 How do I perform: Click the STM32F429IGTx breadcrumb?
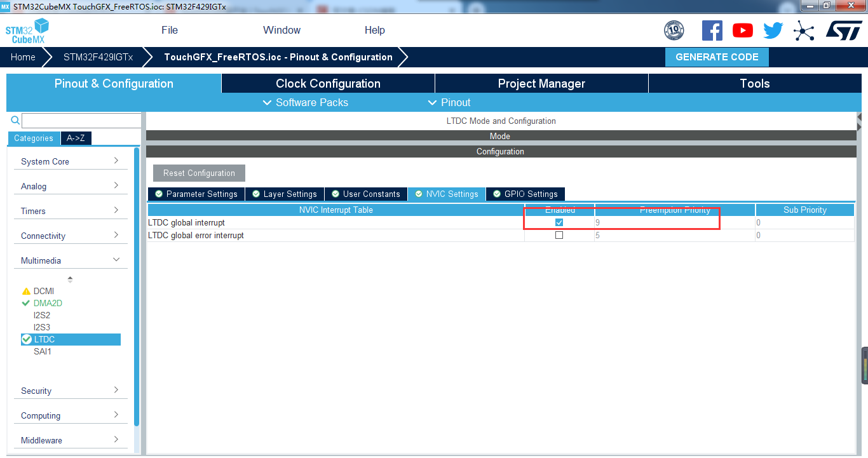click(x=98, y=57)
